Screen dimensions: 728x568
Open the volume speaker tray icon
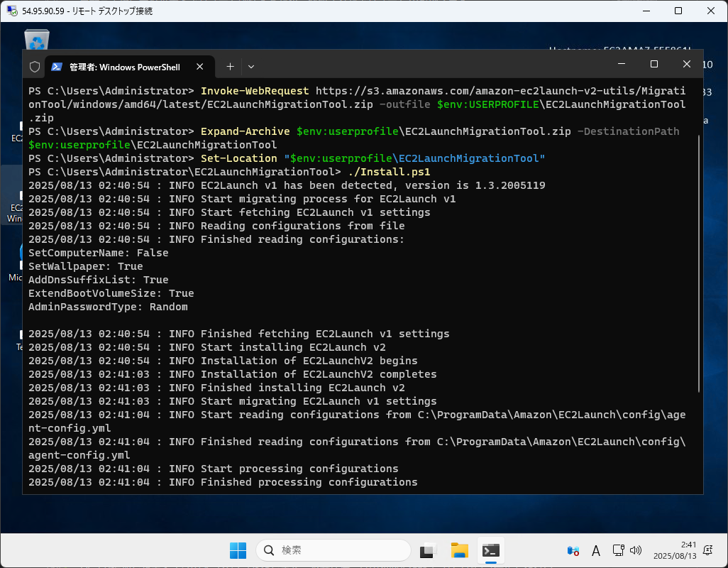pyautogui.click(x=635, y=550)
